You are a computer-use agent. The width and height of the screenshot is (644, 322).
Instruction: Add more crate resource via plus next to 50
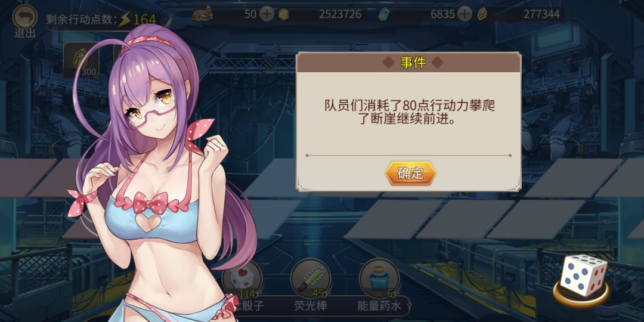(267, 14)
